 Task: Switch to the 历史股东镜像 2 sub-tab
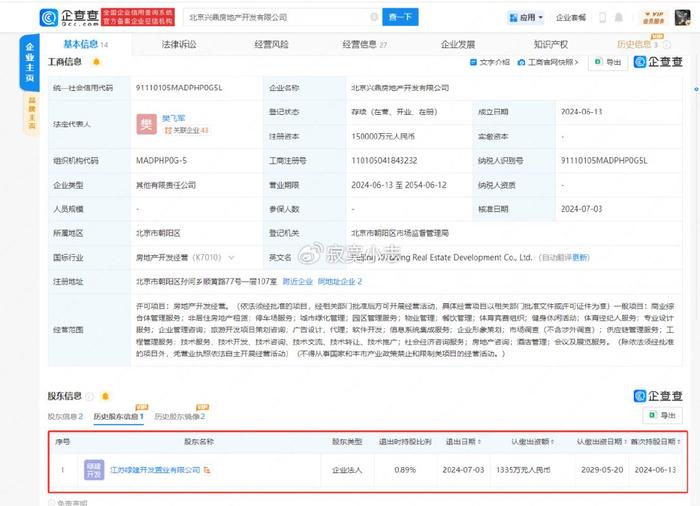(x=179, y=416)
